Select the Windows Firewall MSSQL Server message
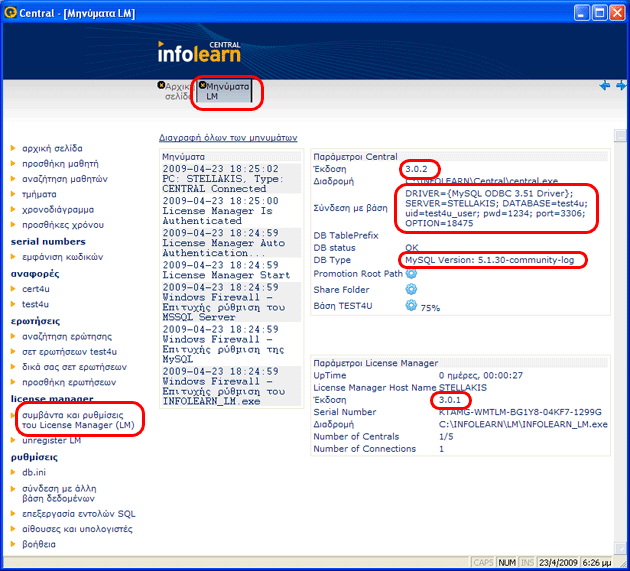Screen dimensions: 630x571 click(231, 302)
